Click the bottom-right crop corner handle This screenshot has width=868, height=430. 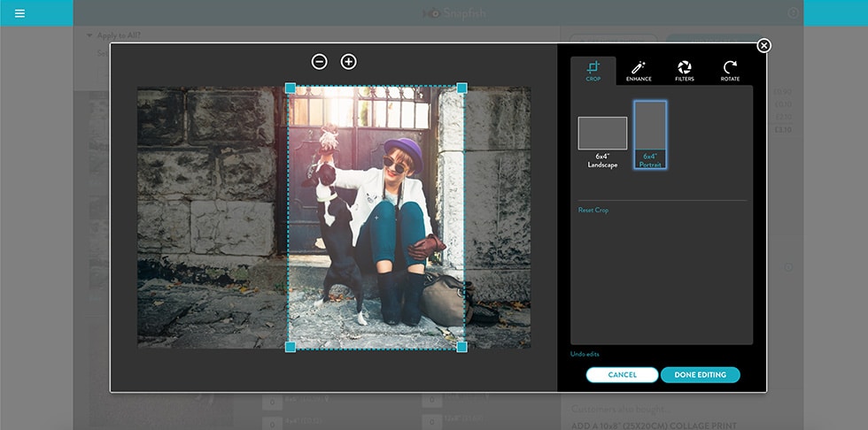pyautogui.click(x=461, y=347)
